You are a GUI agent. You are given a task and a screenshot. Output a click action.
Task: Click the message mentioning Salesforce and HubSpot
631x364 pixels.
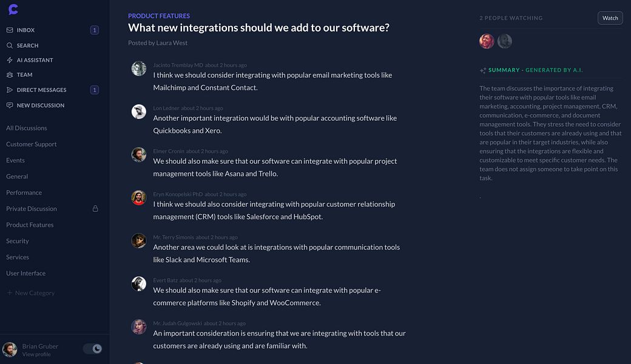pos(274,211)
